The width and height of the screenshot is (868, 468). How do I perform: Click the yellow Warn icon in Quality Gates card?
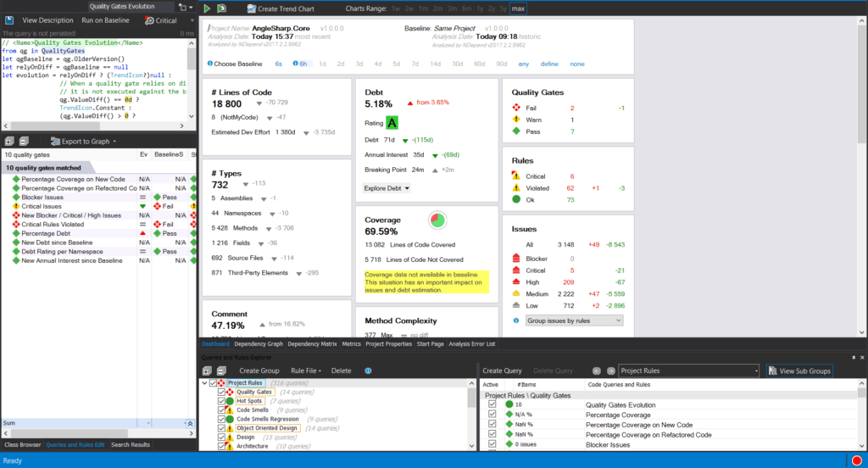click(x=516, y=119)
